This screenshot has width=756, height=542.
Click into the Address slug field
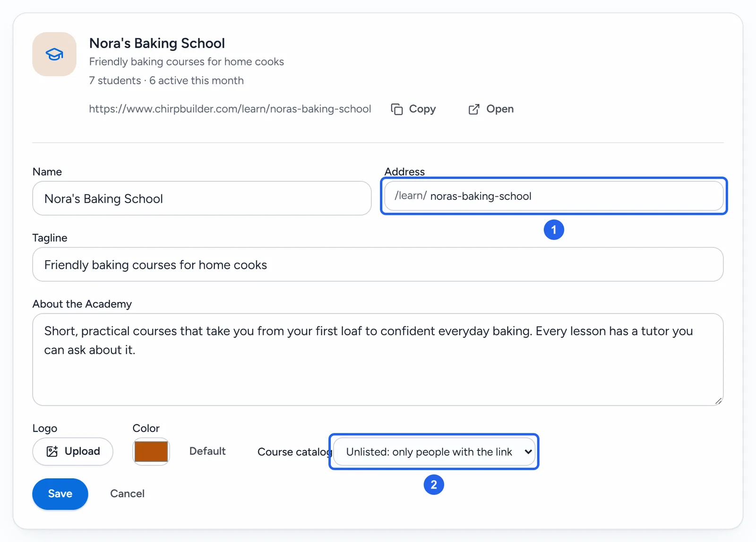[x=554, y=196]
